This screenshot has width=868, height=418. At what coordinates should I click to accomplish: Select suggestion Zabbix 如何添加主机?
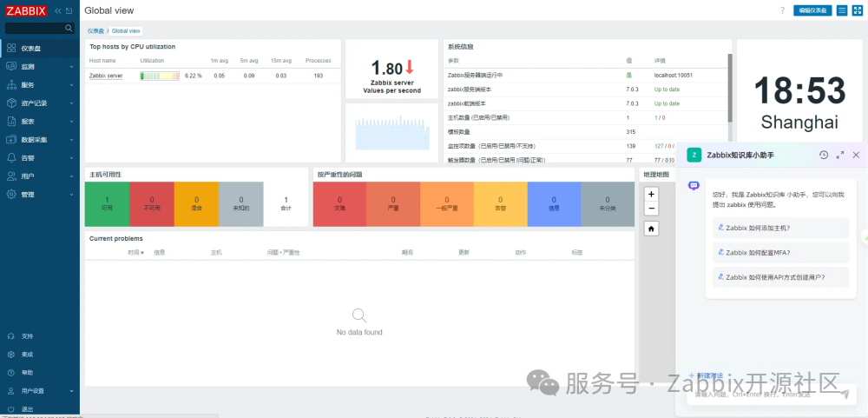(780, 228)
